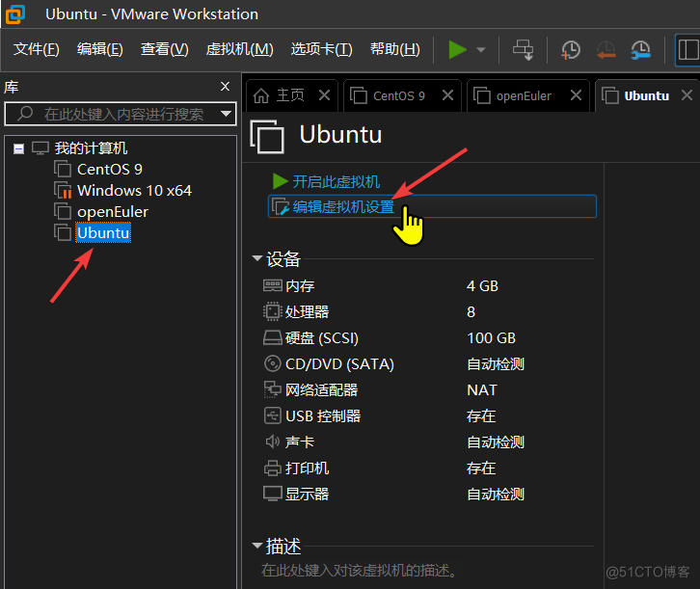The width and height of the screenshot is (700, 589).
Task: Switch to the Ubuntu tab
Action: 646,95
